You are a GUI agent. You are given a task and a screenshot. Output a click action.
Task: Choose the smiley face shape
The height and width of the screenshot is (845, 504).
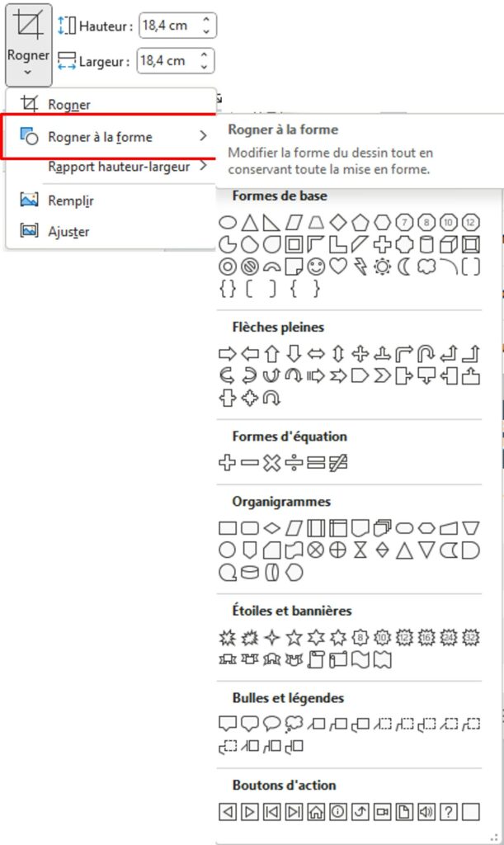click(x=316, y=267)
